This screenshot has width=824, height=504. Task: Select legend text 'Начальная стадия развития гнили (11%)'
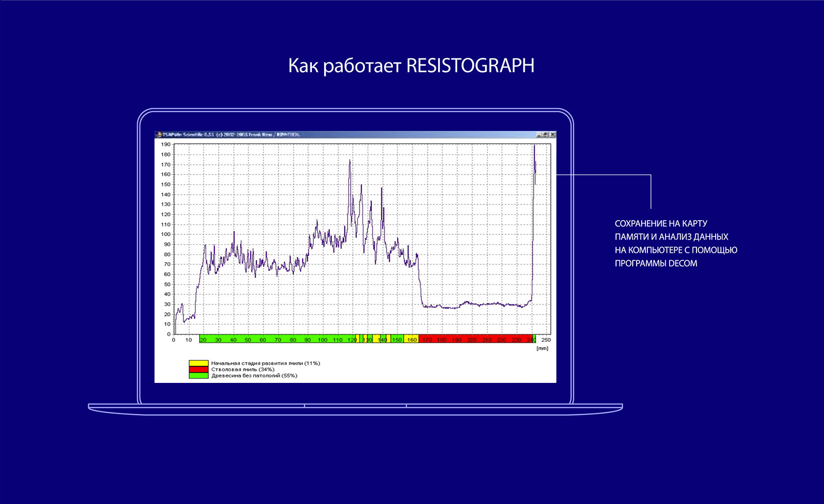point(265,363)
